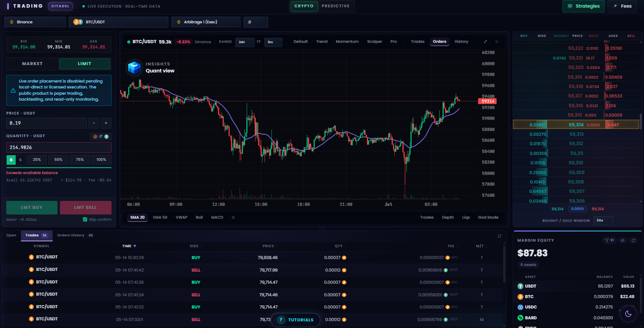Close the chart indicator bar with X

tap(233, 217)
